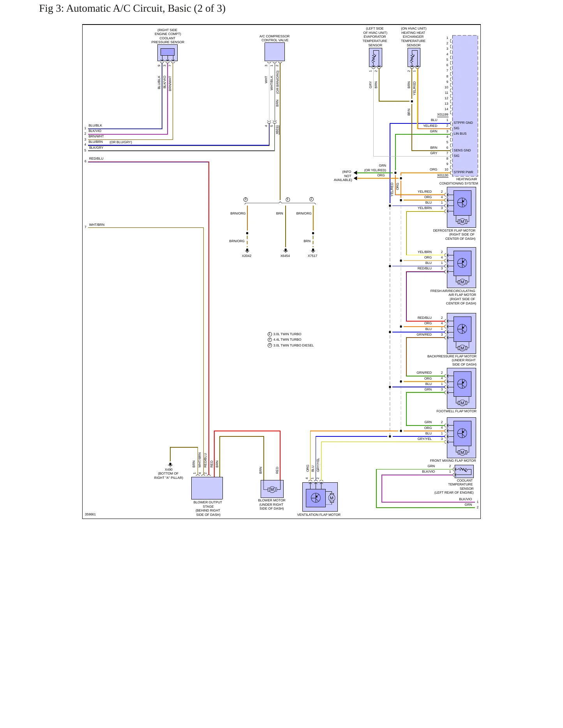Select the figure title Automatic A/C Circuit
The width and height of the screenshot is (563, 728).
132,8
